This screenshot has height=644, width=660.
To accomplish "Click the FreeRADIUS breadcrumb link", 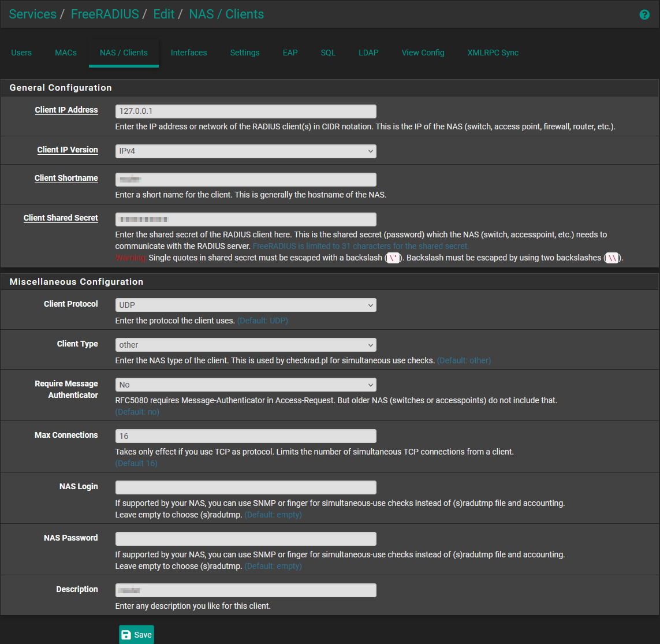I will coord(105,14).
